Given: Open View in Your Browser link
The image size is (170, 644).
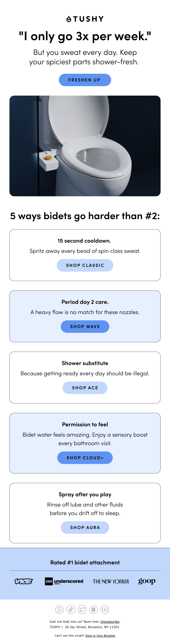Looking at the screenshot, I should pos(100,635).
